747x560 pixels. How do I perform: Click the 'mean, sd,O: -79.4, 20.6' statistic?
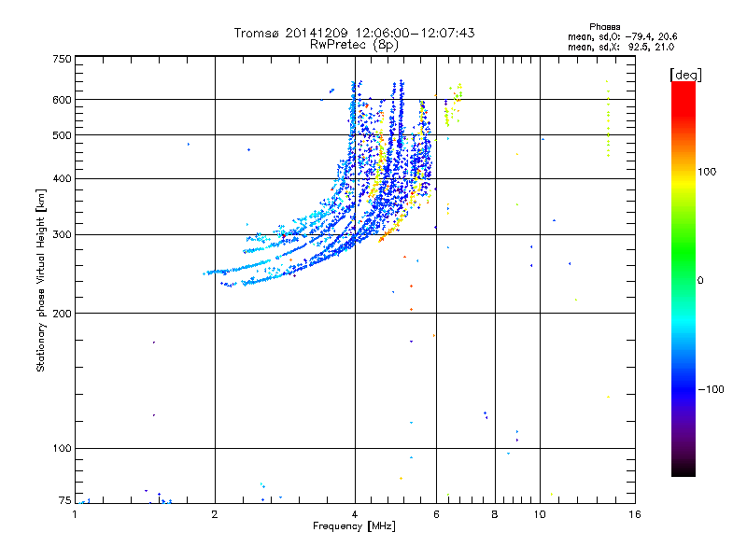[x=622, y=36]
